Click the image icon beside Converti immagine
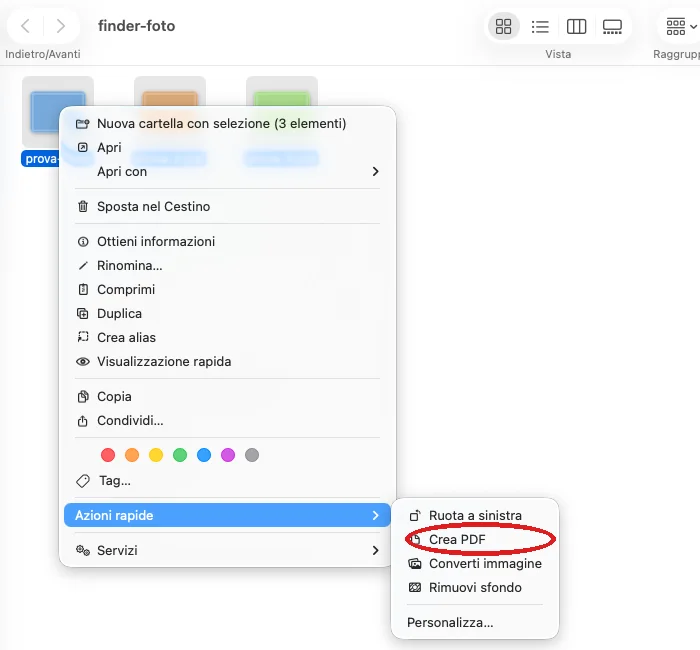 415,564
